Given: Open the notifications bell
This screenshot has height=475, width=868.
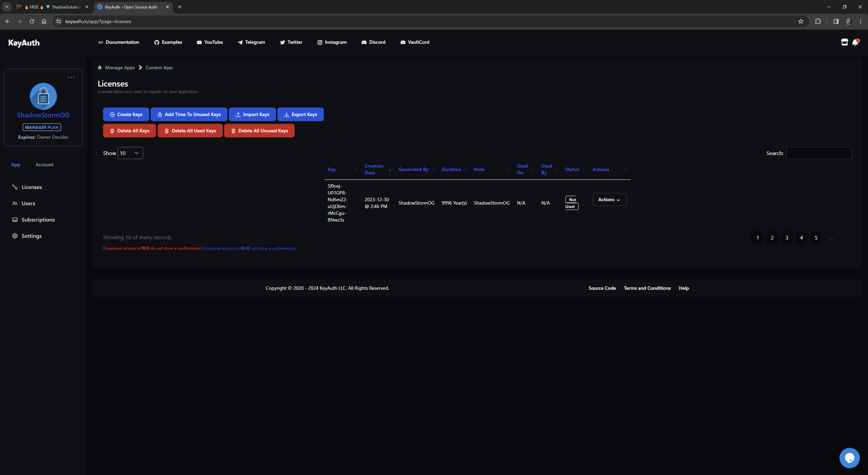Looking at the screenshot, I should 855,42.
